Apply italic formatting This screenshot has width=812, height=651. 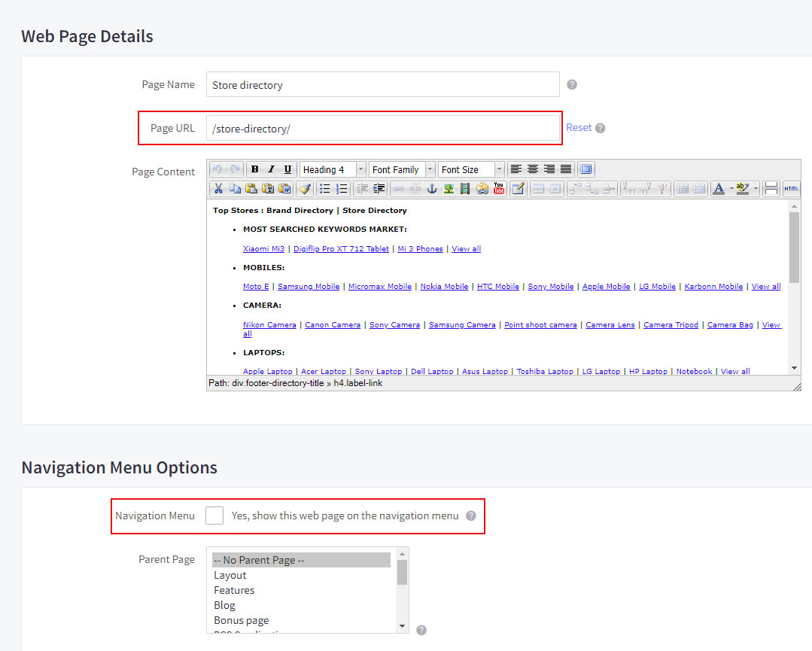pos(271,169)
